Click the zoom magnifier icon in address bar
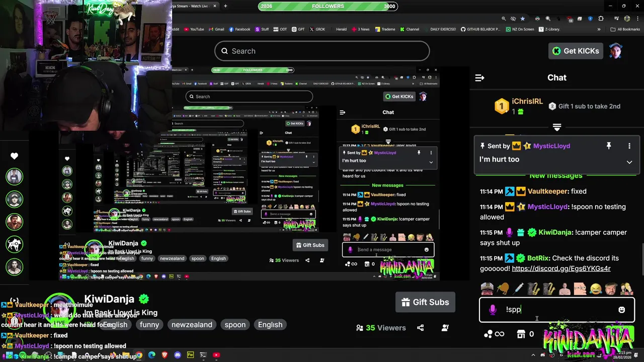 pyautogui.click(x=503, y=19)
